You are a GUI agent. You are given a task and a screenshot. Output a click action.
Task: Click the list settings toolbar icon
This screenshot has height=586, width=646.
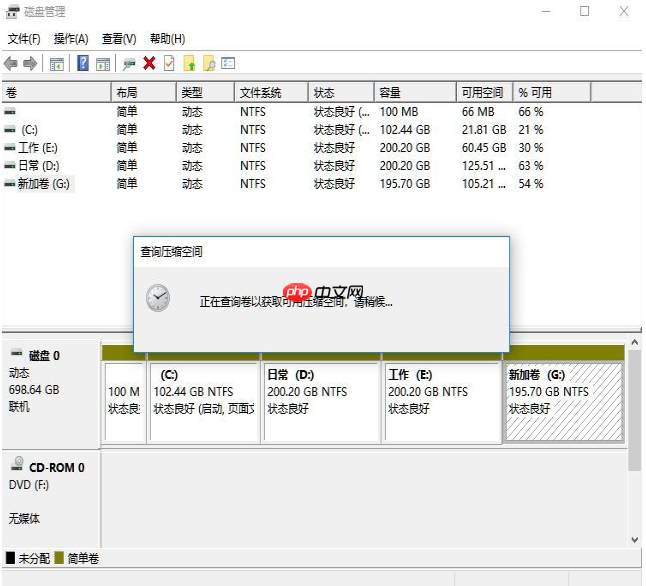228,63
